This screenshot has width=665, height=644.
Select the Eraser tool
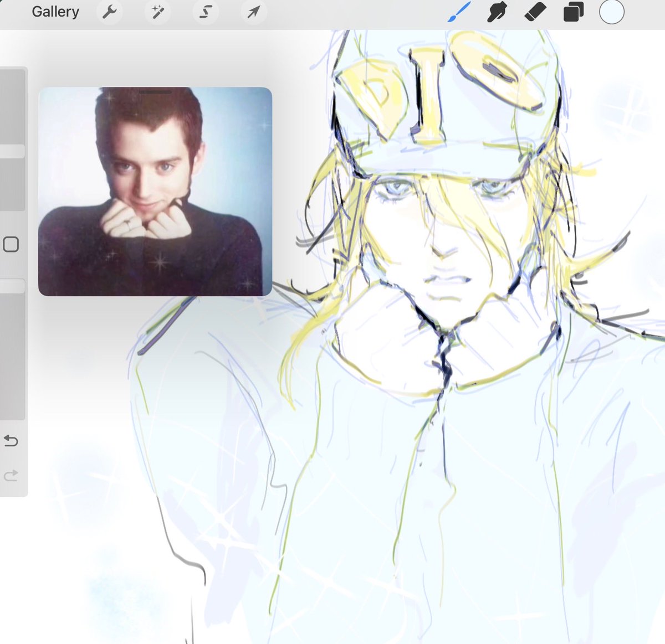[535, 12]
